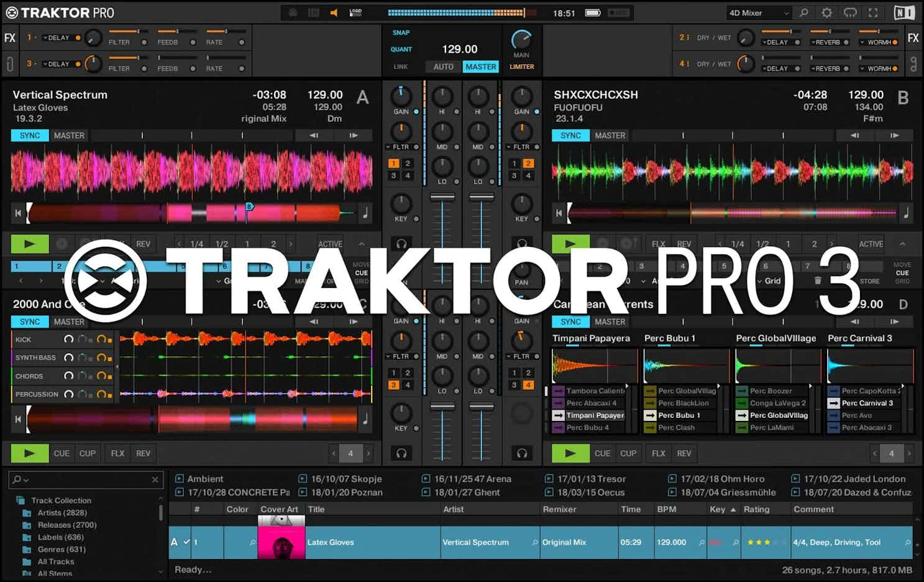This screenshot has width=924, height=582.
Task: Play Deck C with green play button
Action: pyautogui.click(x=29, y=453)
